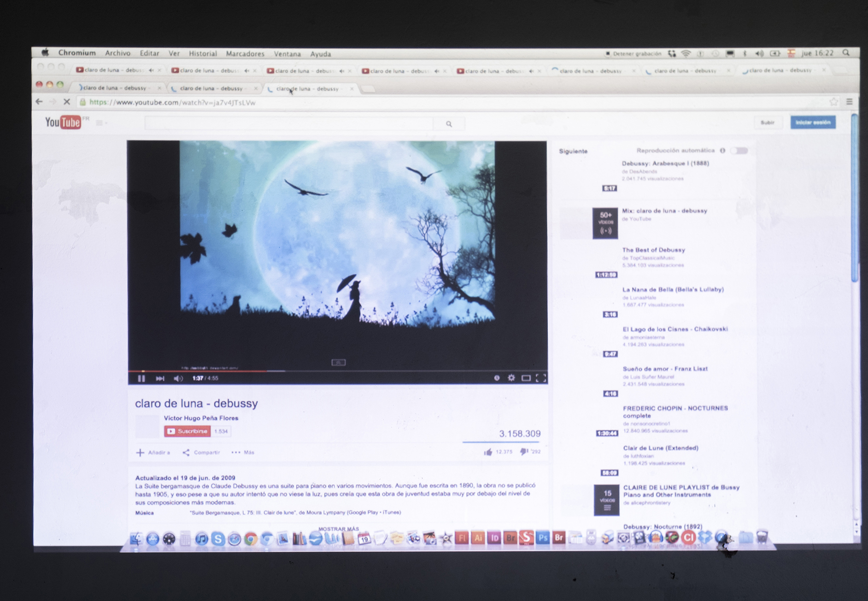Open El Lago de los Cisnes - Chaikovski
The height and width of the screenshot is (601, 868).
pyautogui.click(x=675, y=329)
